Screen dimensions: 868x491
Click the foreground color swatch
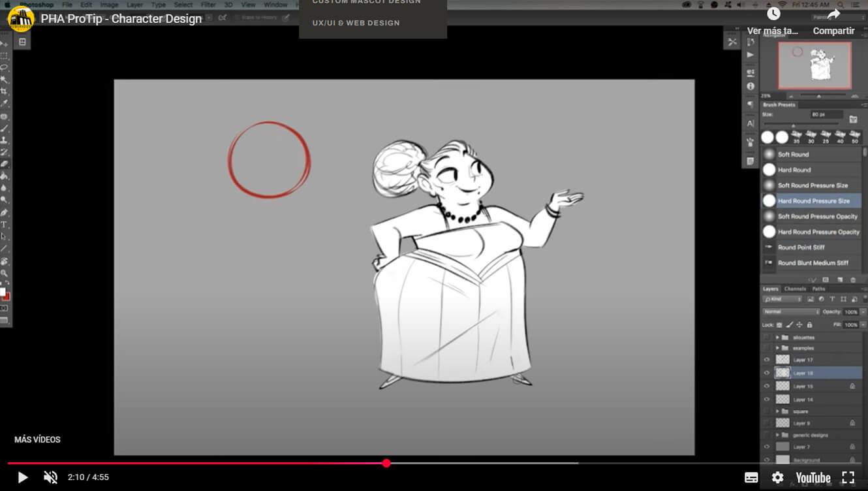pyautogui.click(x=3, y=291)
